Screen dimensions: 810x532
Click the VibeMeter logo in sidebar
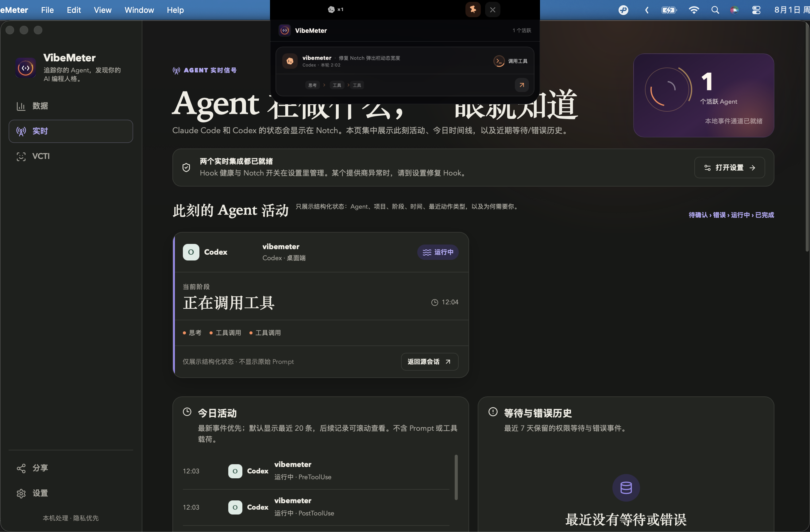coord(25,68)
